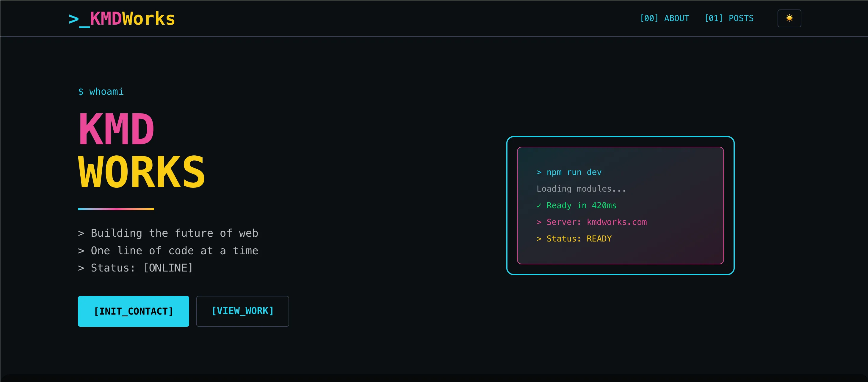Click the '$ whoami' prompt text
The image size is (868, 382).
[101, 91]
